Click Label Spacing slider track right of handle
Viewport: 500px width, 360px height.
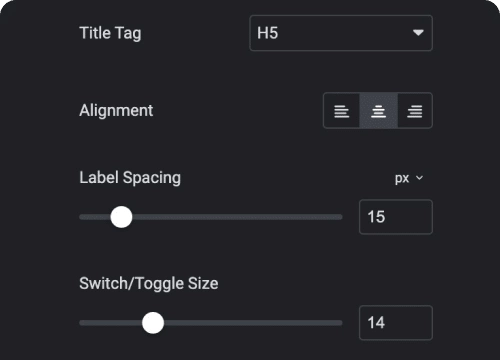click(x=237, y=217)
